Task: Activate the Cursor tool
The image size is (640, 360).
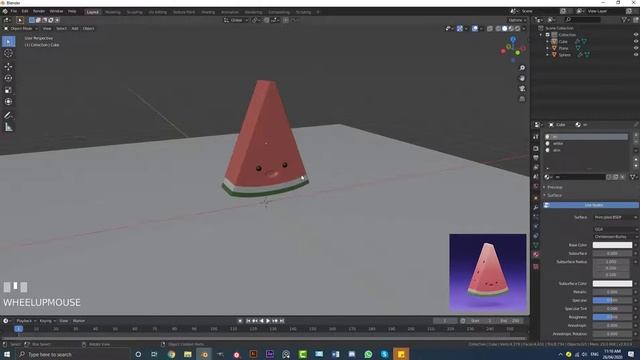Action: tap(9, 53)
